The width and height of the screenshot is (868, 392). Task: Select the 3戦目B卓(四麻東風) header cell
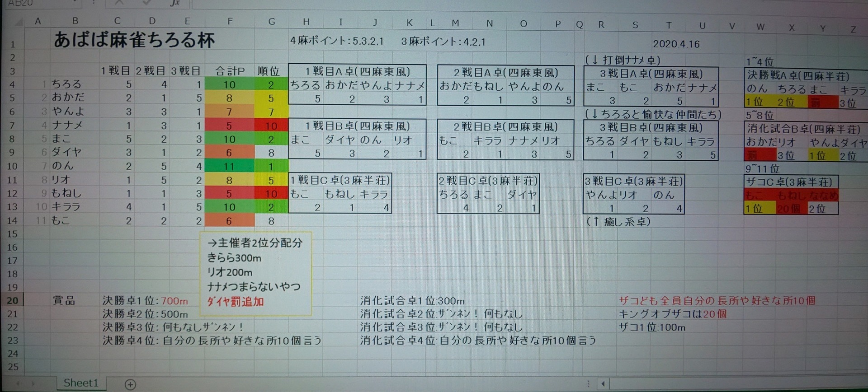(x=651, y=128)
